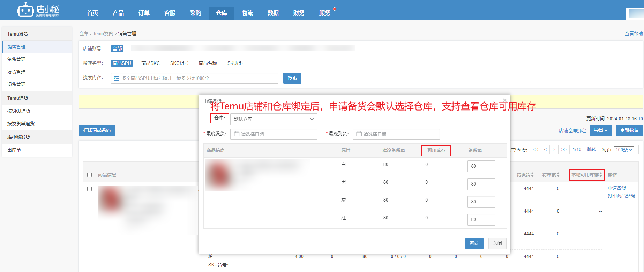The image size is (644, 272).
Task: Click 打印商品条码 link in first row
Action: click(x=621, y=196)
